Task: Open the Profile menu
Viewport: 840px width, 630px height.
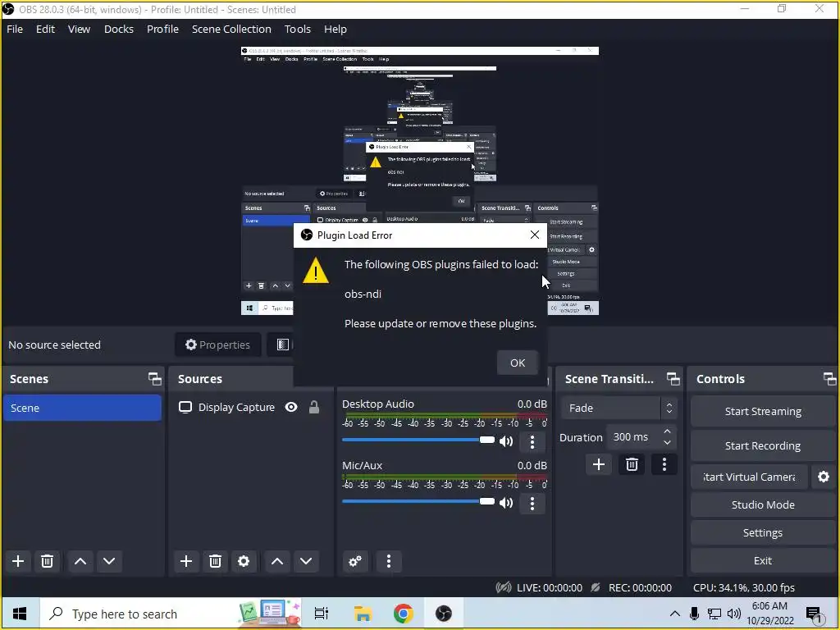Action: (162, 29)
